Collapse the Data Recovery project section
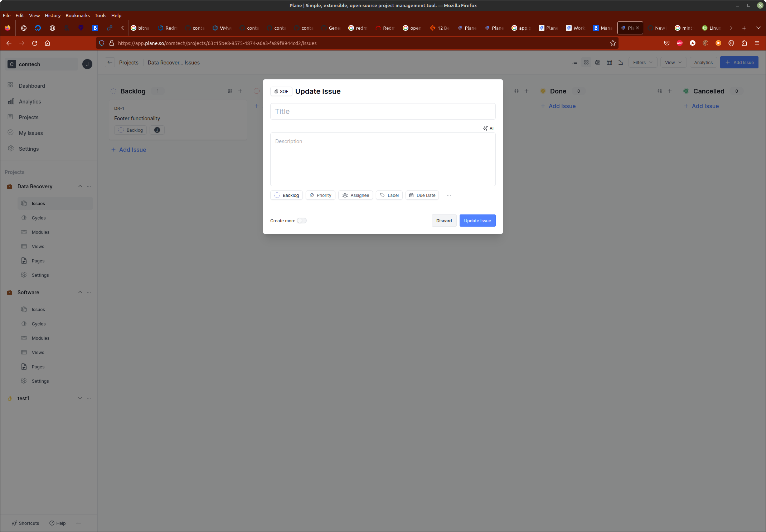This screenshot has height=532, width=766. [80, 186]
